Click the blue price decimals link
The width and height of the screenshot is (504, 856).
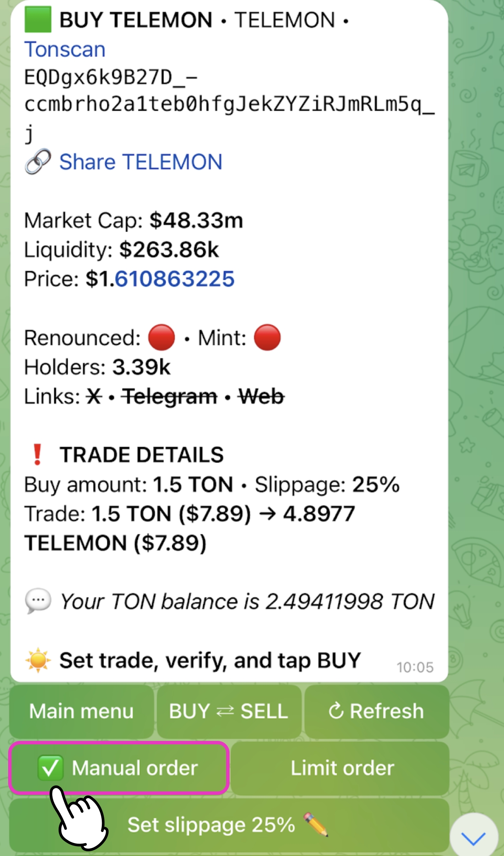click(x=174, y=279)
